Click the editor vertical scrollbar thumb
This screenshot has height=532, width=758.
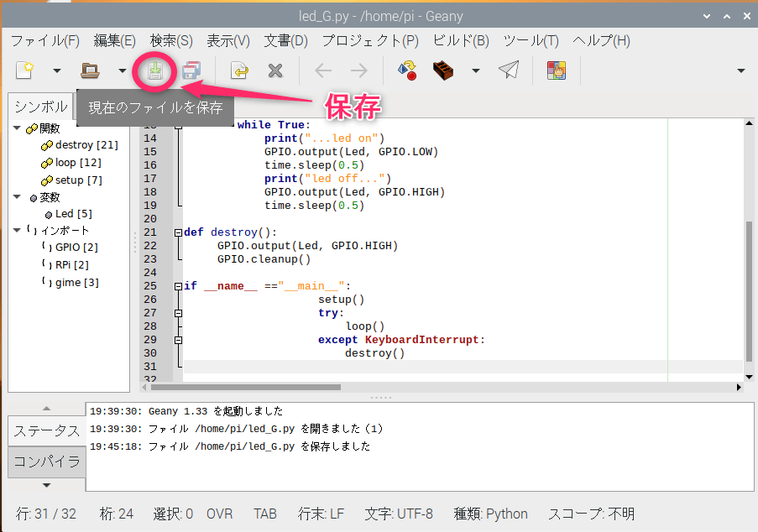coord(749,291)
